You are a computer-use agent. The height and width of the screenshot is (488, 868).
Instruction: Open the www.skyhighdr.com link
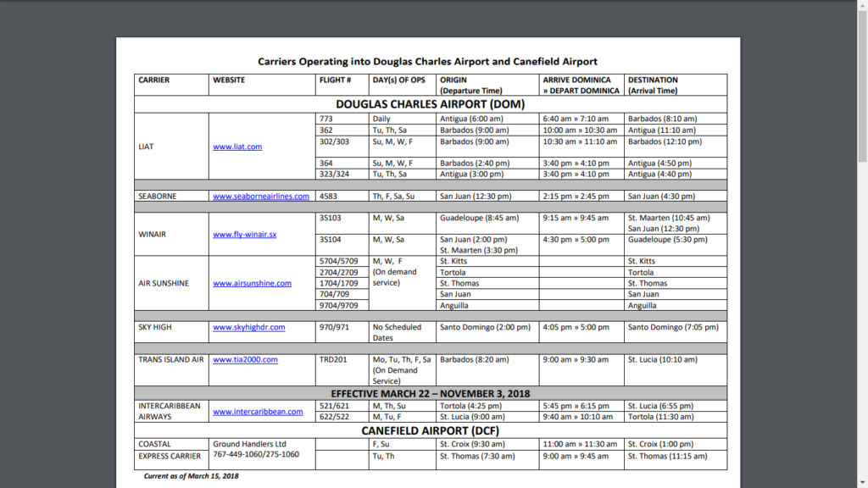click(249, 328)
